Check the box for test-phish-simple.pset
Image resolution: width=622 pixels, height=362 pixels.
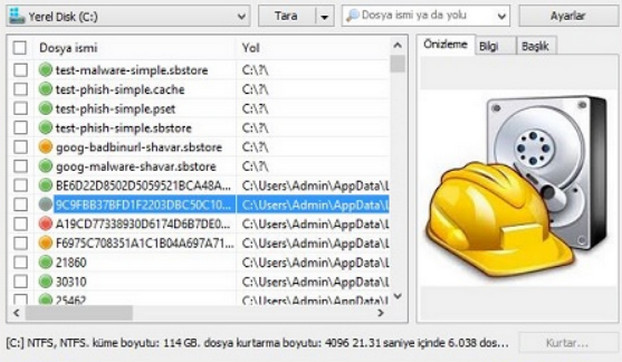tap(21, 109)
